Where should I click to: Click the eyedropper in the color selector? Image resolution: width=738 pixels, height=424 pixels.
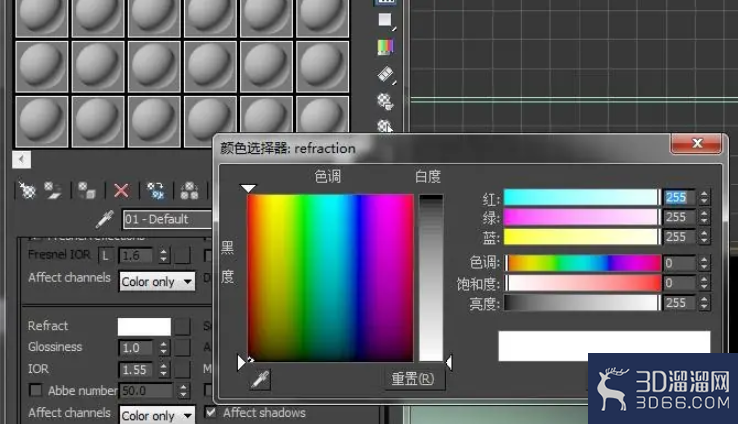click(x=260, y=379)
